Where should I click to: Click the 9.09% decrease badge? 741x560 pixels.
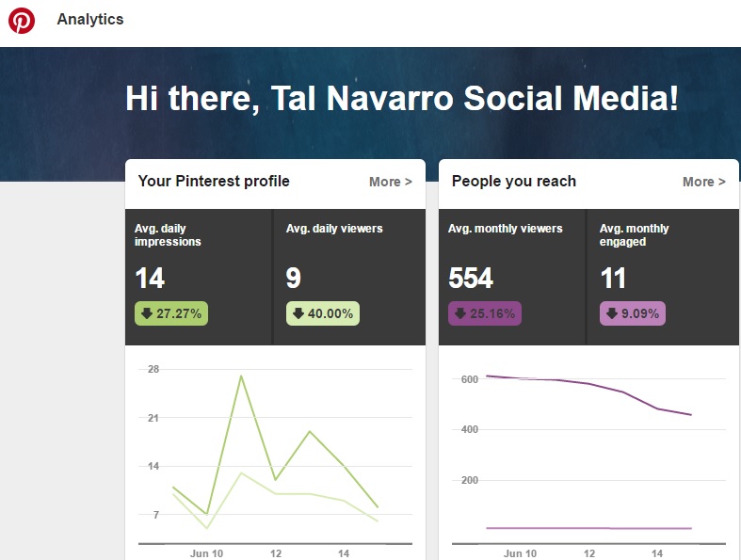(633, 313)
